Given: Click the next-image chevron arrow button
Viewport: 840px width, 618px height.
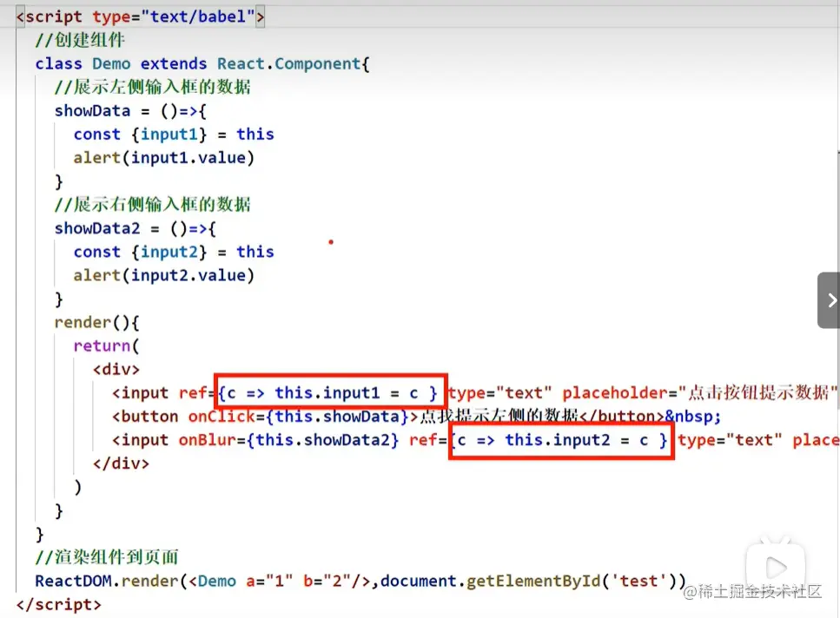Looking at the screenshot, I should pyautogui.click(x=830, y=300).
